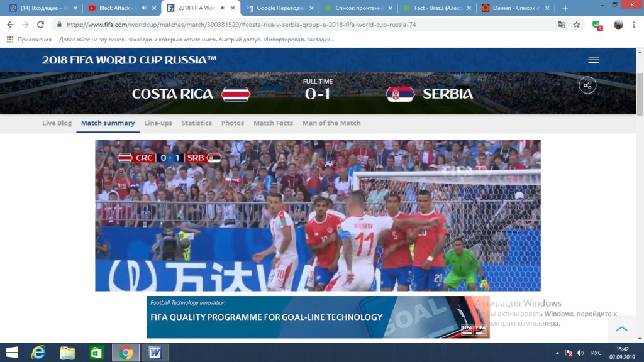This screenshot has height=362, width=644.
Task: Click the Chrome icon in the taskbar
Action: point(126,353)
